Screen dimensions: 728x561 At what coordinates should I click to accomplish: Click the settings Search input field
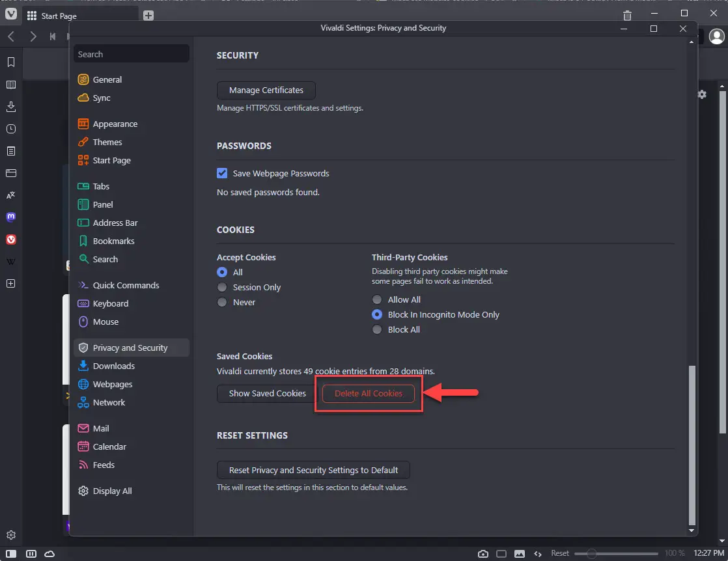click(x=131, y=55)
